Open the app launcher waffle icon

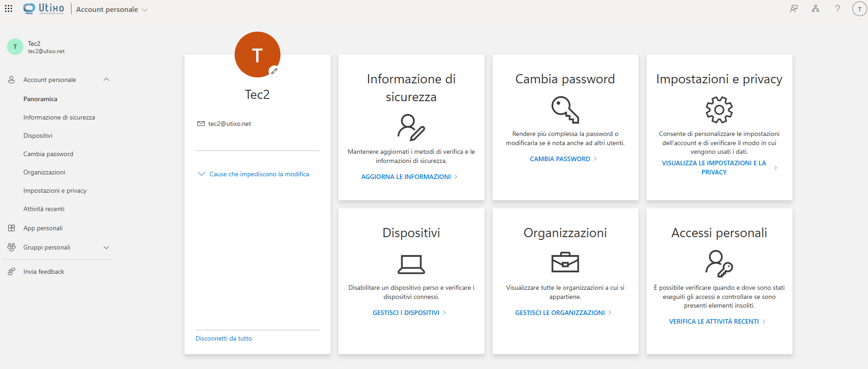8,9
